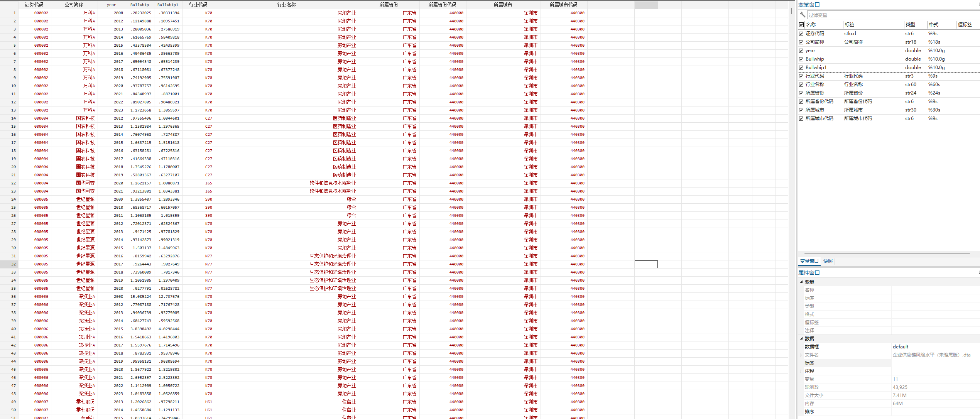Uncheck the year variable checkbox
Viewport: 980px width, 419px height.
click(801, 51)
